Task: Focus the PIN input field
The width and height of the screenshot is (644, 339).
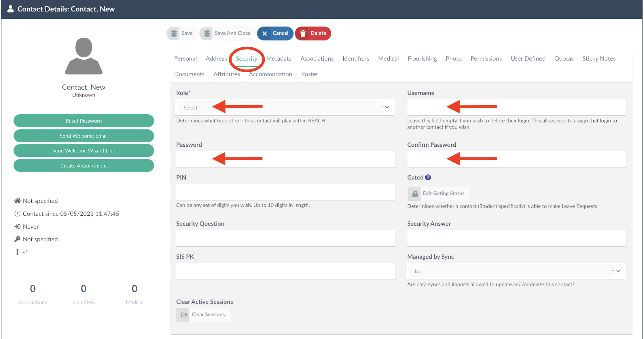Action: coord(285,192)
